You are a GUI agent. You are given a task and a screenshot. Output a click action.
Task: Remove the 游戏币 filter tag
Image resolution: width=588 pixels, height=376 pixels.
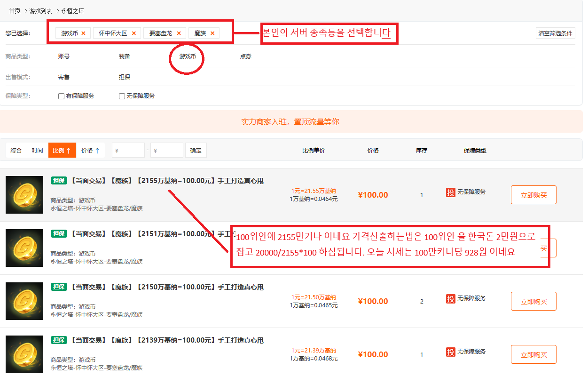coord(83,33)
